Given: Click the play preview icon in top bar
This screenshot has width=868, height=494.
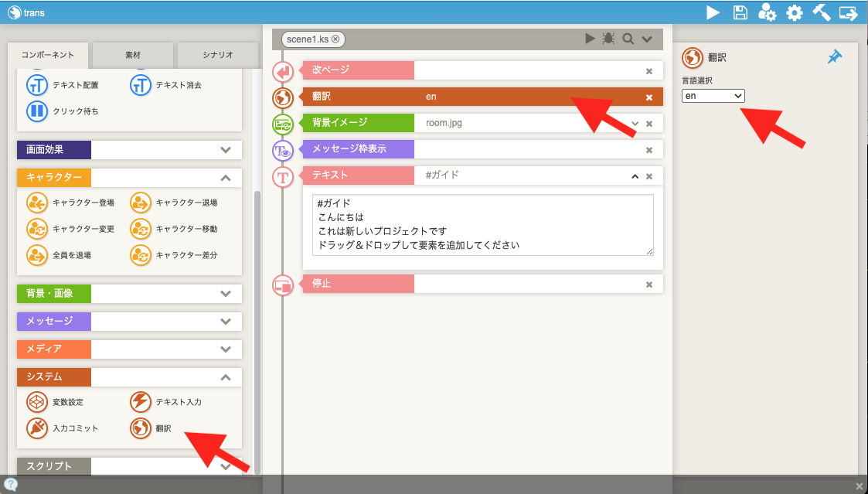Looking at the screenshot, I should (713, 12).
